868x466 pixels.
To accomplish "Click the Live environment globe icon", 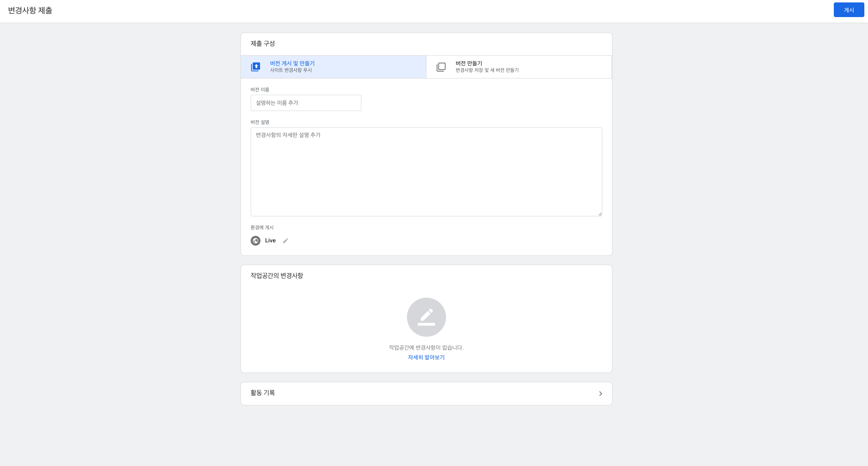I will click(256, 241).
